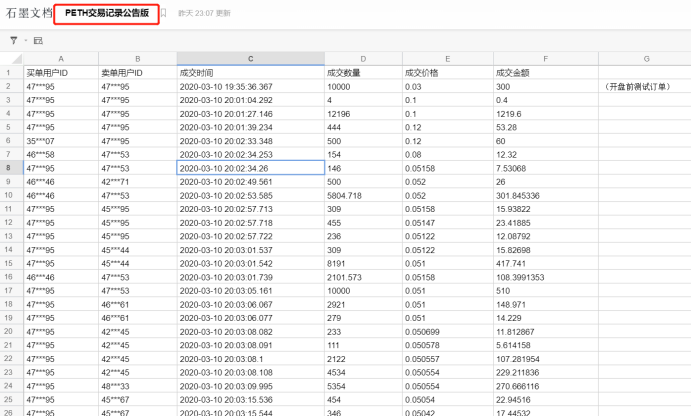Click the selected cell 2020-03-10 20:02:34.26
The height and width of the screenshot is (416, 691).
click(x=251, y=168)
